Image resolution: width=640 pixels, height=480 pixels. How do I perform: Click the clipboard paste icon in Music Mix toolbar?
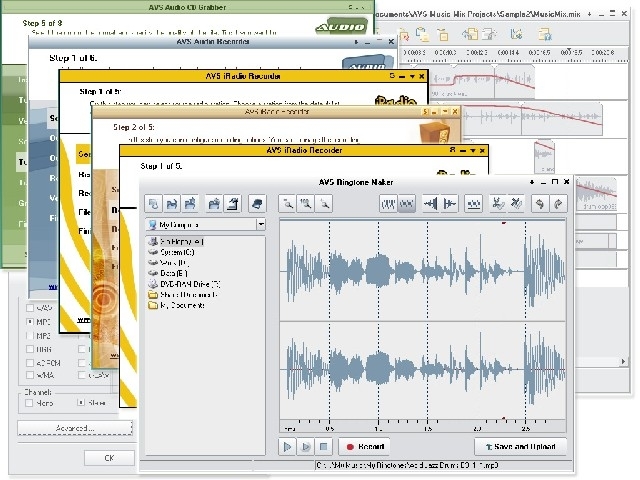[422, 34]
